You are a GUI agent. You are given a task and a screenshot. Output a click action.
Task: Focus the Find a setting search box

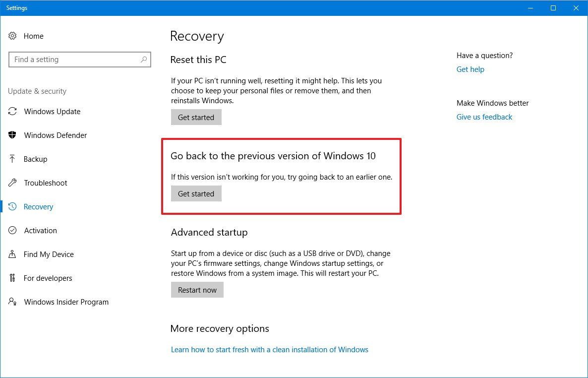click(80, 60)
